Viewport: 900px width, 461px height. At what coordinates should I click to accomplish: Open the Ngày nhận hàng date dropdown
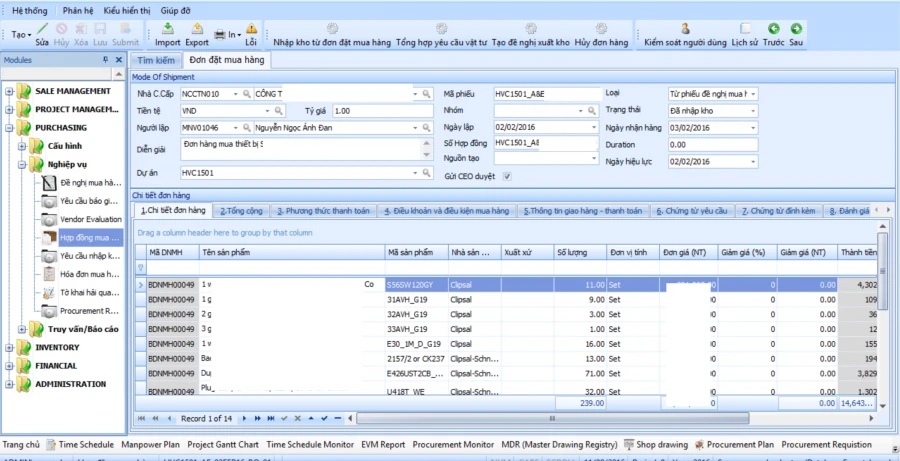click(x=752, y=128)
